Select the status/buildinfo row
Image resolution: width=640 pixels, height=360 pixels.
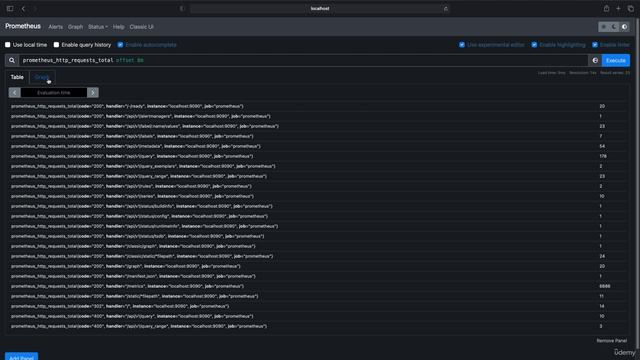click(318, 206)
